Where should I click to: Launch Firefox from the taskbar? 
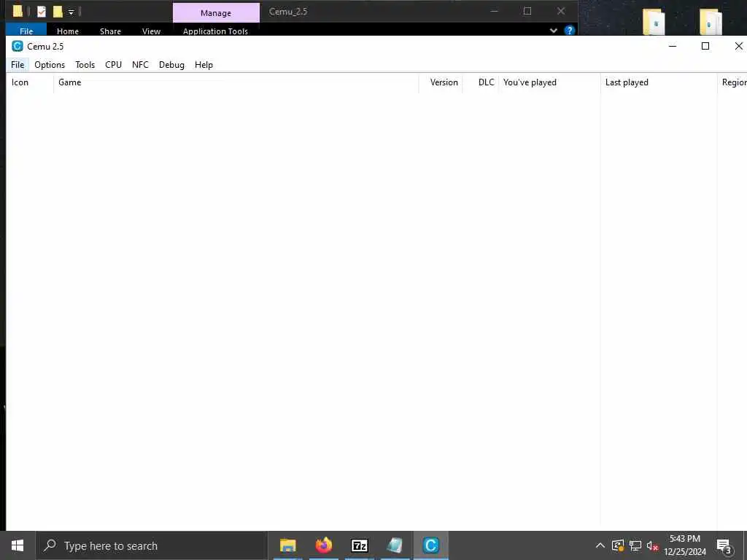click(x=323, y=545)
